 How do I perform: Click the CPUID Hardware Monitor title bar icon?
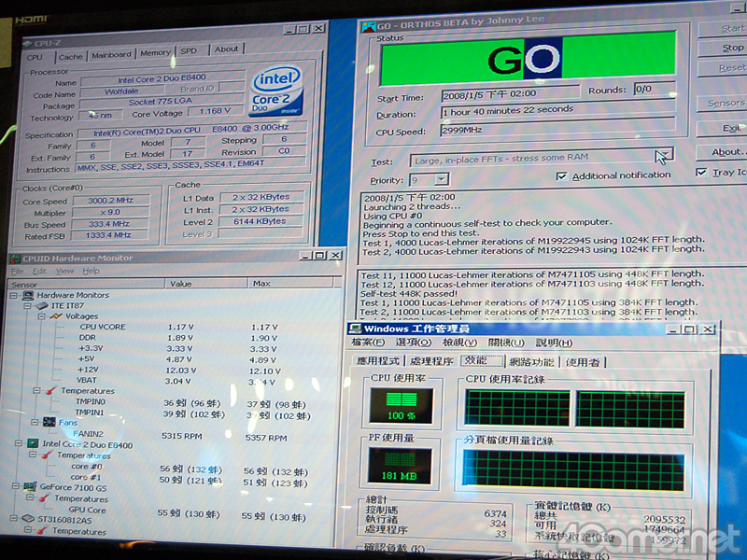point(15,259)
